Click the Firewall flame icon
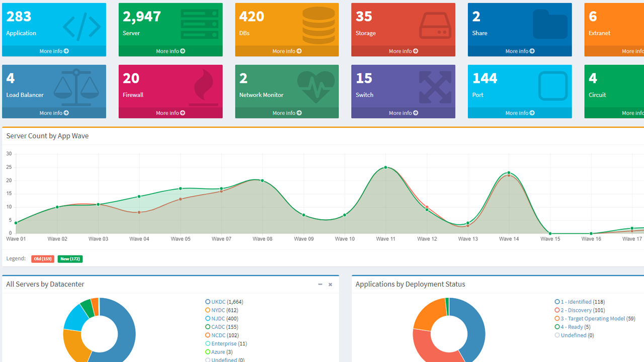Screen dimensions: 644x362 click(x=204, y=87)
